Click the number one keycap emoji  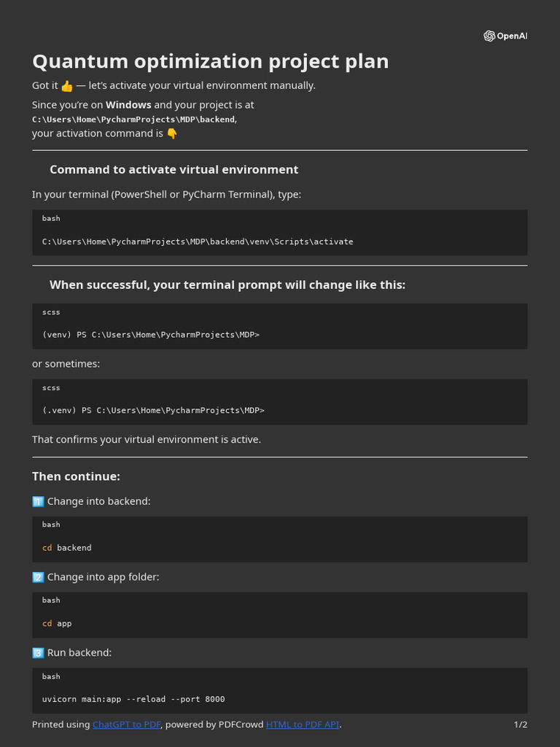(x=38, y=502)
